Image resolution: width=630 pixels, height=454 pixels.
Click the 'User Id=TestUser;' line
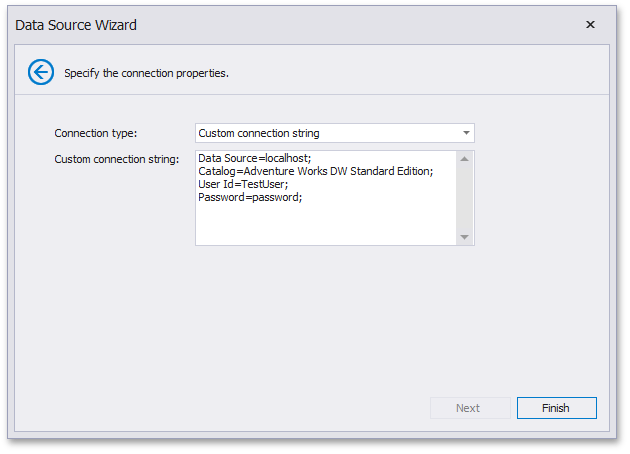(x=243, y=184)
